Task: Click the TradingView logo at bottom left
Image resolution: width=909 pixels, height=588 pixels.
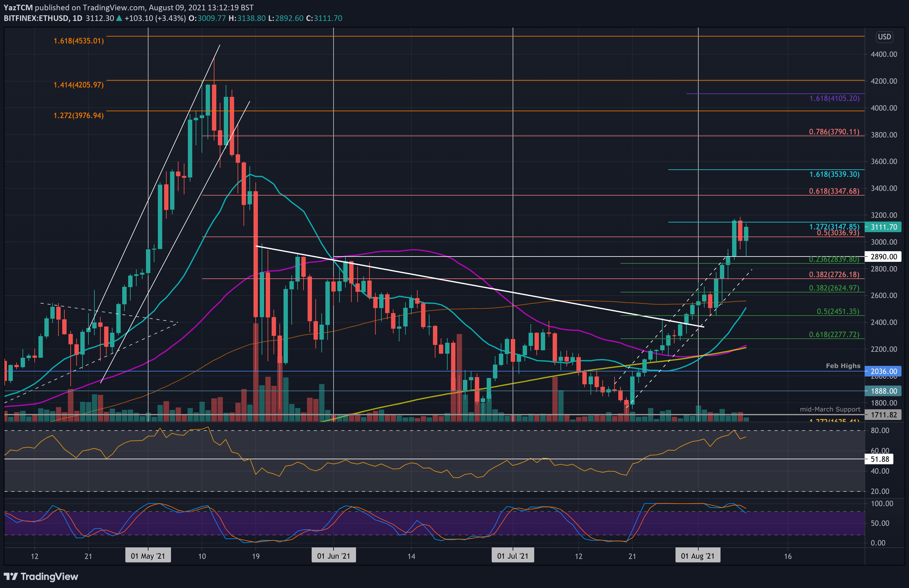Action: coord(40,576)
